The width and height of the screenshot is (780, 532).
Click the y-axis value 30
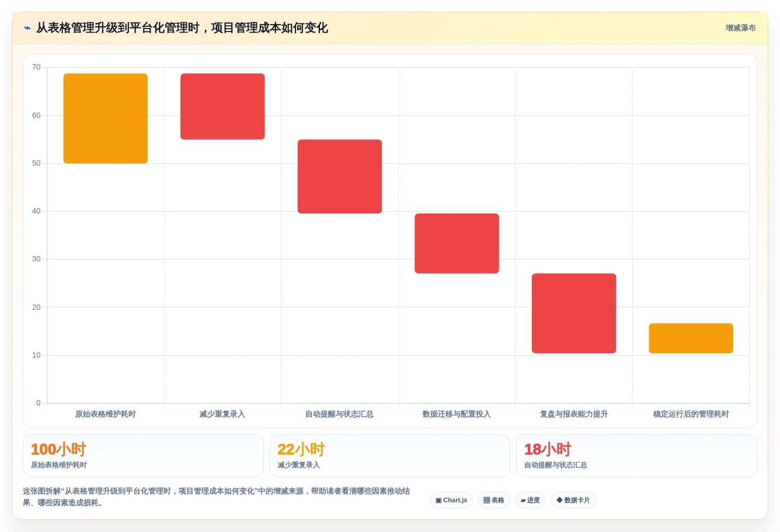[36, 259]
